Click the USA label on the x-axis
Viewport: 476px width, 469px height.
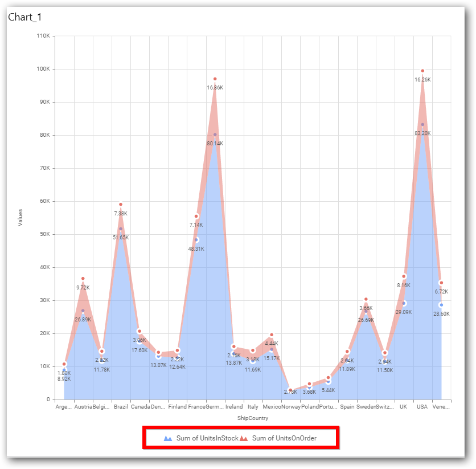(x=422, y=407)
